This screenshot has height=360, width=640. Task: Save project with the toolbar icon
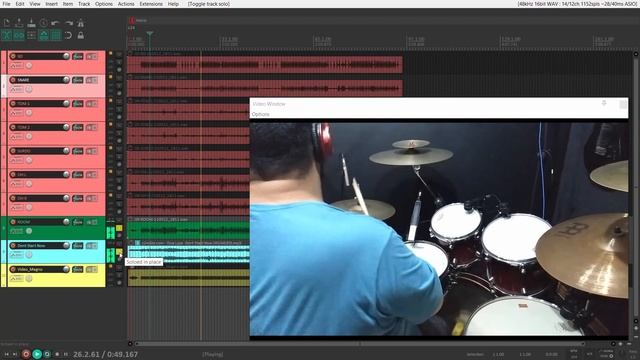[31, 23]
